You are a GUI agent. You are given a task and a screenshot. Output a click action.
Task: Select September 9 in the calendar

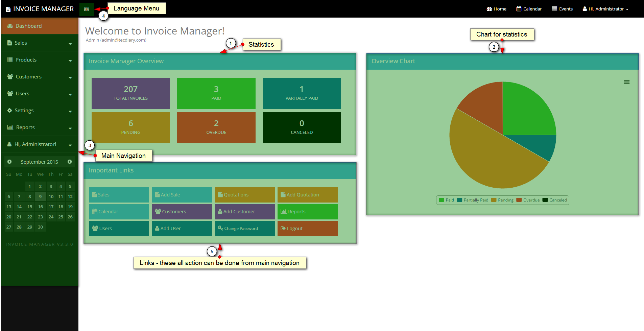pos(40,197)
